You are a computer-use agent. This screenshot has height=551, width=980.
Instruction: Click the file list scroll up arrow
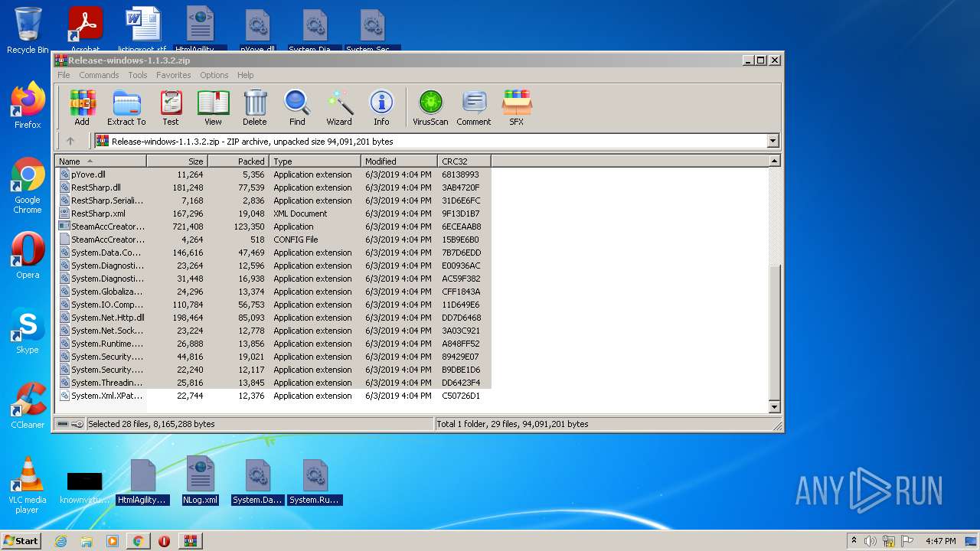coord(774,161)
